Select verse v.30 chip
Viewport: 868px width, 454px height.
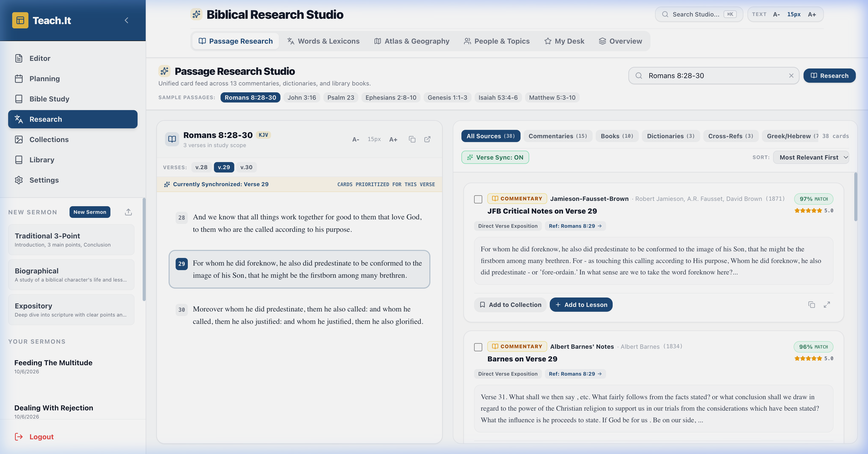(246, 167)
